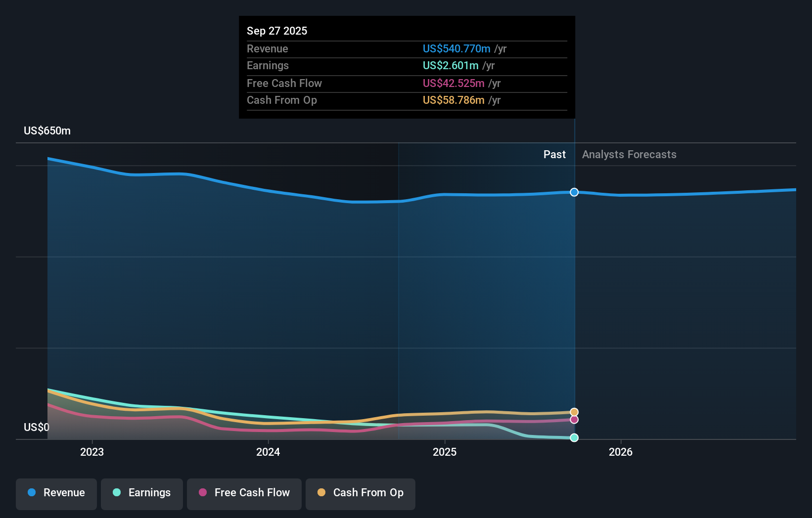Click the Free Cash Flow pink data point
This screenshot has width=812, height=518.
(x=574, y=420)
